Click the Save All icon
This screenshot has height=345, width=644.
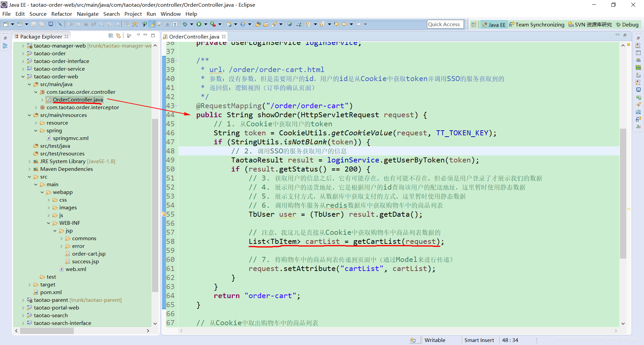[x=41, y=24]
